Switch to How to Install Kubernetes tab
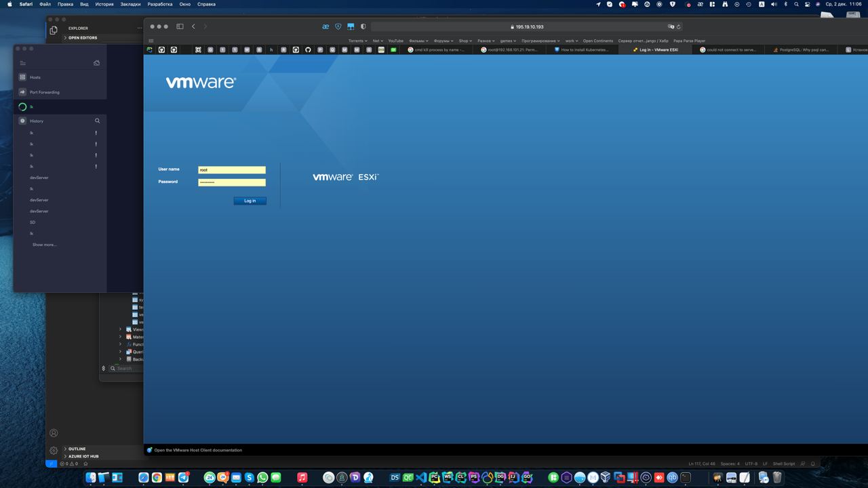The height and width of the screenshot is (488, 868). coord(582,49)
